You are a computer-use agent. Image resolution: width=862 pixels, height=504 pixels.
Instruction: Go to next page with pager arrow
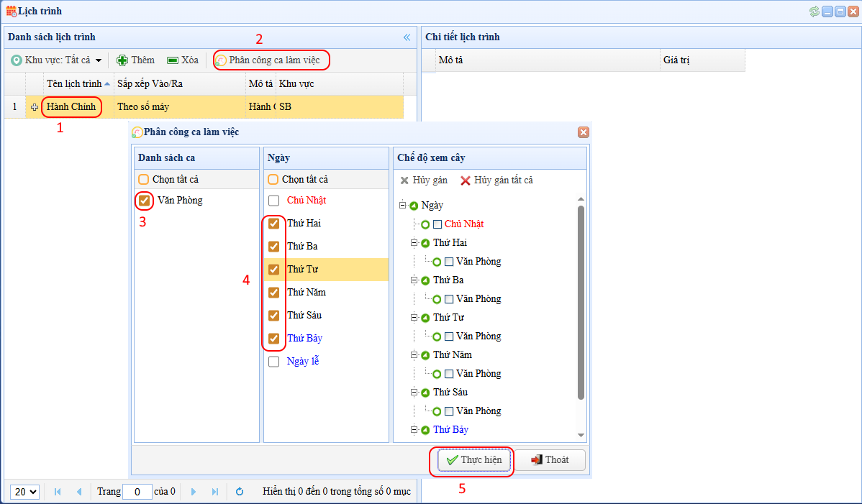193,491
